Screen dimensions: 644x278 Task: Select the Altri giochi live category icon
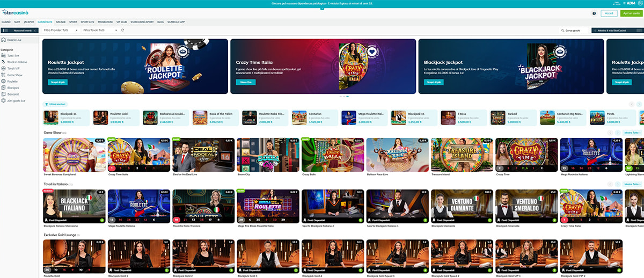4,100
